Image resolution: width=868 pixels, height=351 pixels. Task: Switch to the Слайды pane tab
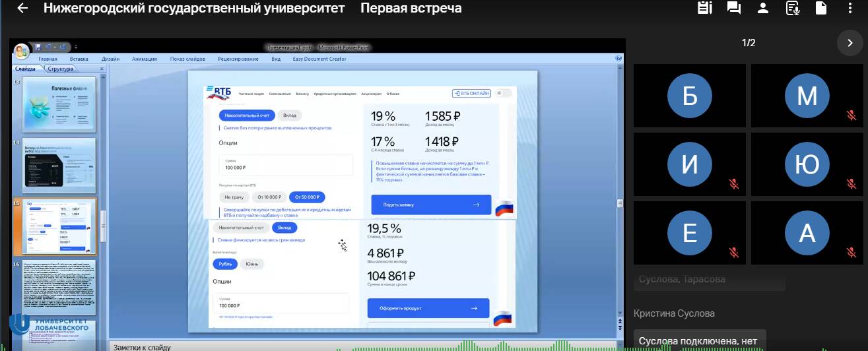tap(26, 69)
